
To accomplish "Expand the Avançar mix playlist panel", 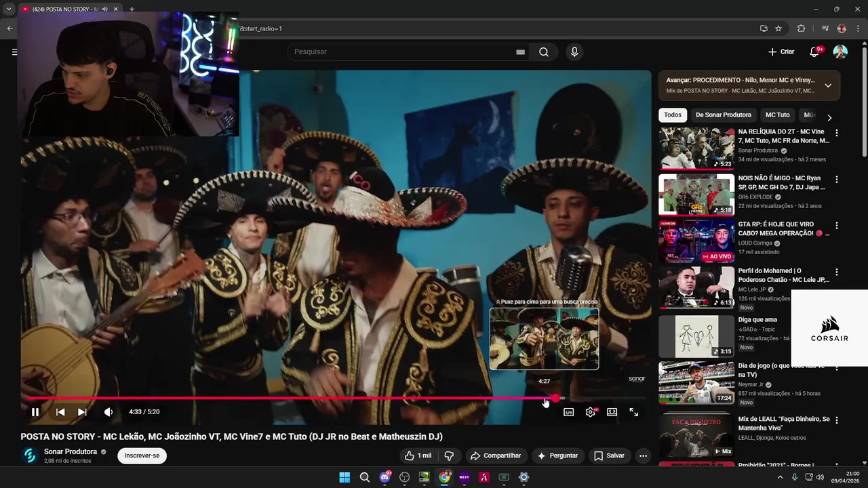I will tap(828, 85).
